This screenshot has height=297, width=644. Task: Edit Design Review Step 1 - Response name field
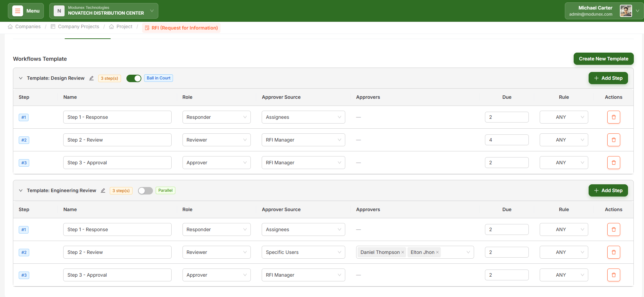[x=117, y=117]
